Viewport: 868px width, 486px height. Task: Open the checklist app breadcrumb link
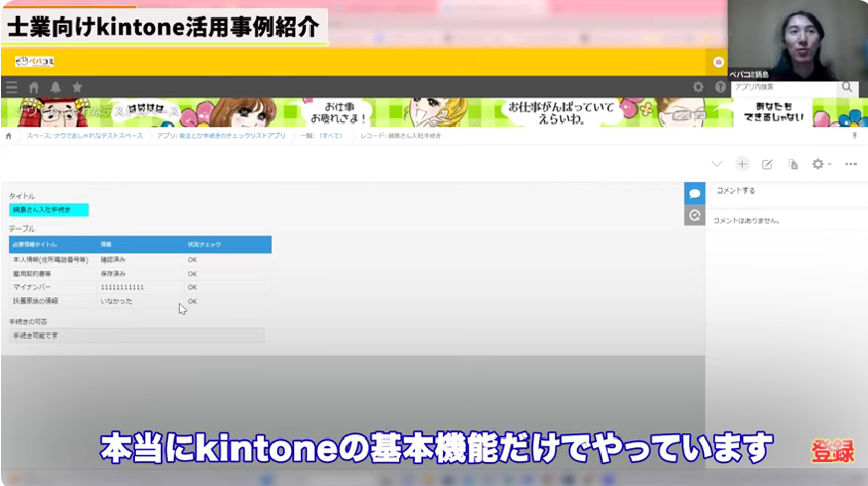(x=232, y=136)
